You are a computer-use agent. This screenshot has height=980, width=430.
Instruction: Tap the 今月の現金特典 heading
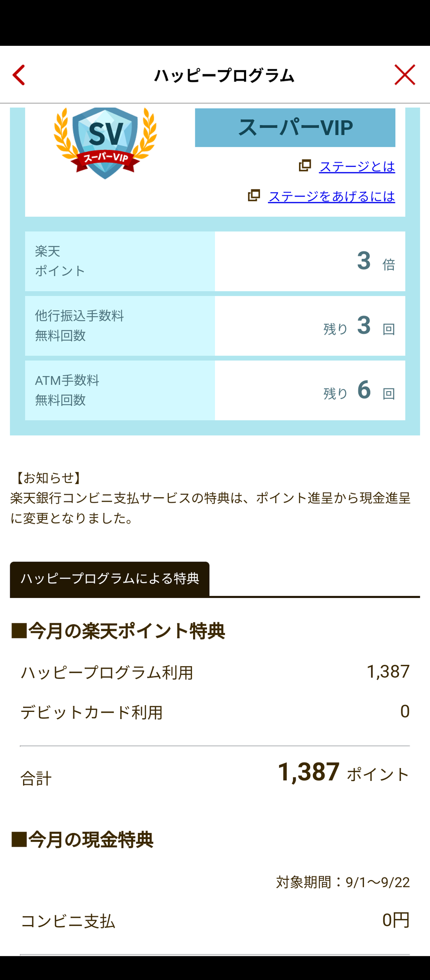[x=83, y=840]
